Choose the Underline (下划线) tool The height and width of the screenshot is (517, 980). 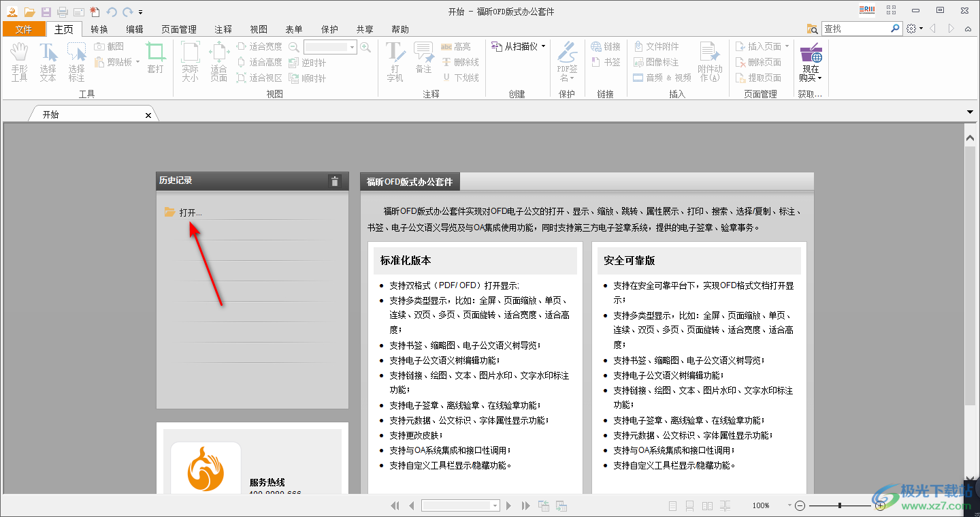click(x=460, y=78)
